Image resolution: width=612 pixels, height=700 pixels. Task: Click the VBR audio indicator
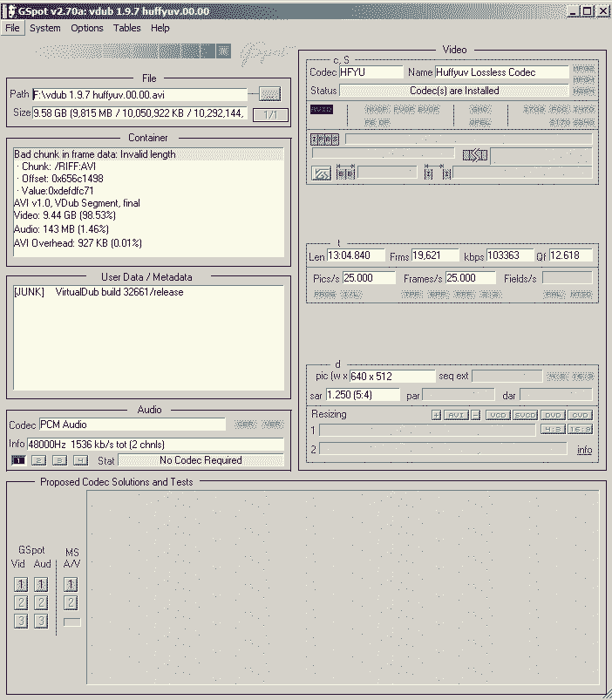pyautogui.click(x=273, y=425)
